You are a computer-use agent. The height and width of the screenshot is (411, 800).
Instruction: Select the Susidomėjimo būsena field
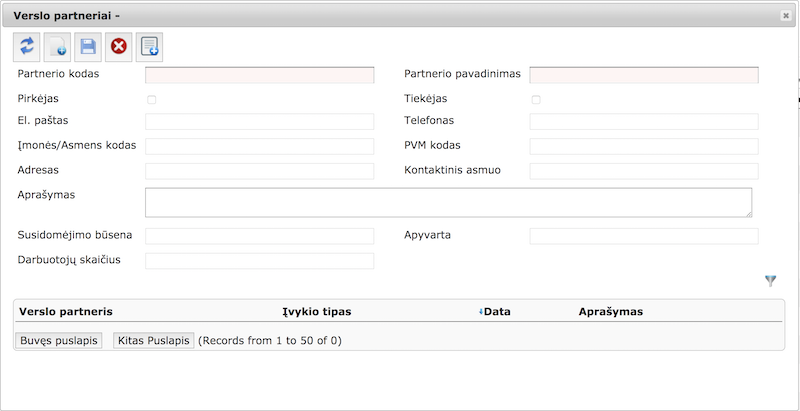point(260,236)
